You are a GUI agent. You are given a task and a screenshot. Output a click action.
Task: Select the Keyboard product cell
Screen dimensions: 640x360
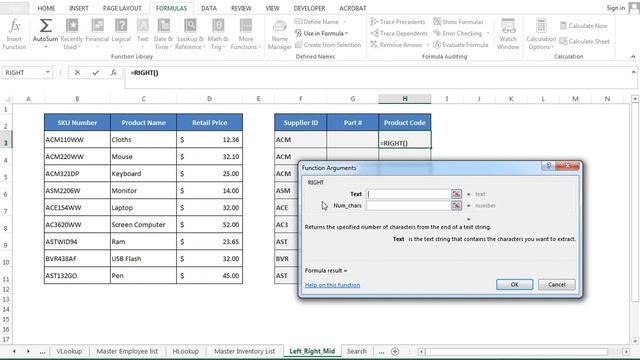(x=143, y=173)
